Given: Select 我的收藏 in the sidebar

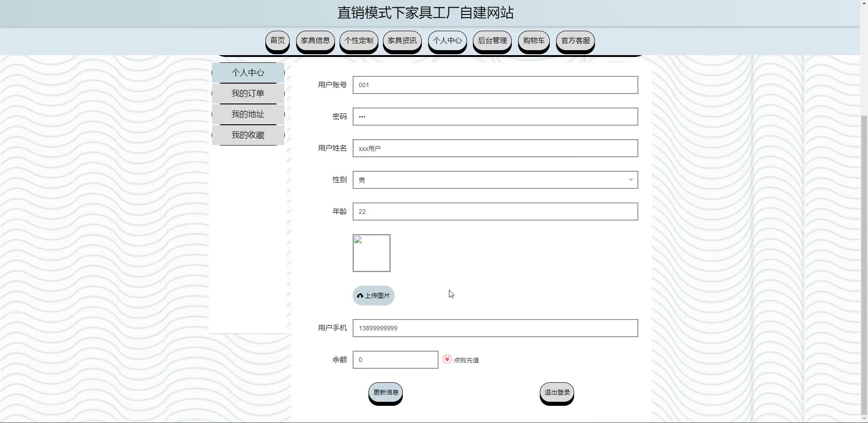Looking at the screenshot, I should coord(248,135).
